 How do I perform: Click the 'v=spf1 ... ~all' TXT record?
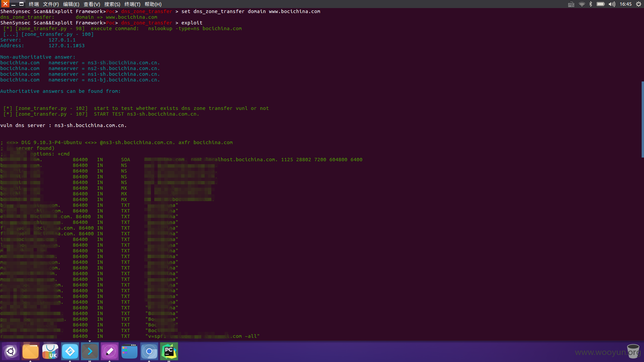203,336
